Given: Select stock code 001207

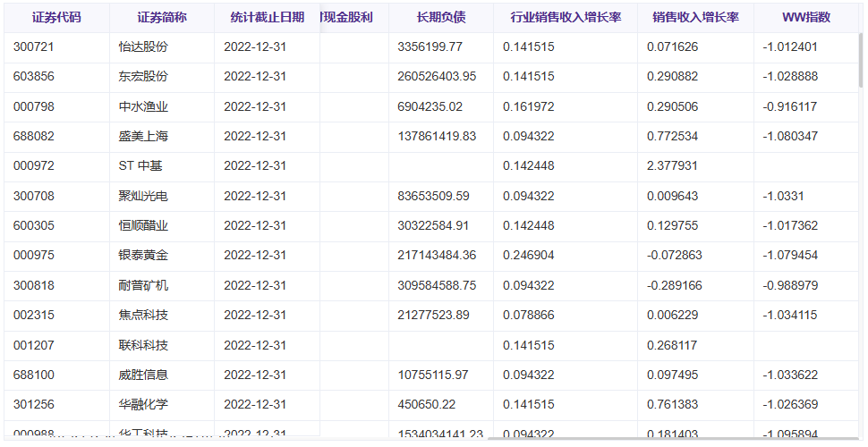Looking at the screenshot, I should [x=34, y=345].
